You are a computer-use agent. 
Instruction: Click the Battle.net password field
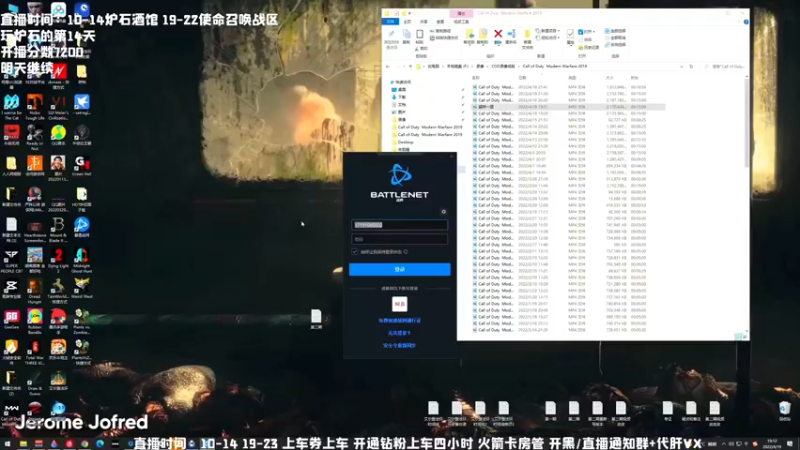pyautogui.click(x=399, y=239)
